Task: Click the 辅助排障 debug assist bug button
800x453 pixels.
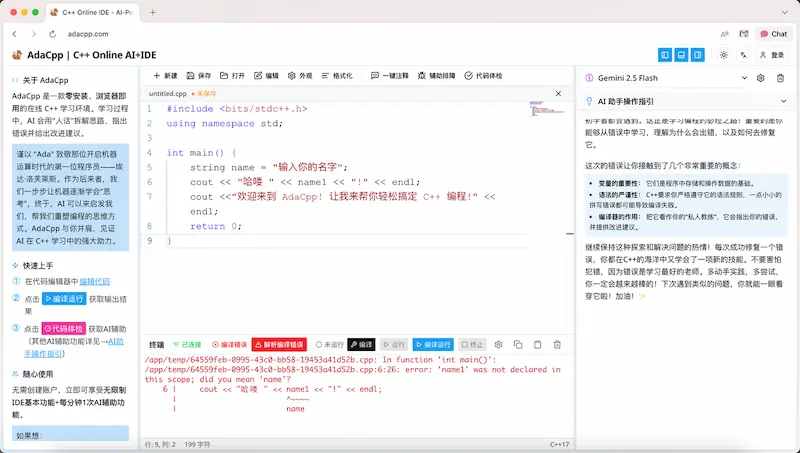Action: coord(436,76)
